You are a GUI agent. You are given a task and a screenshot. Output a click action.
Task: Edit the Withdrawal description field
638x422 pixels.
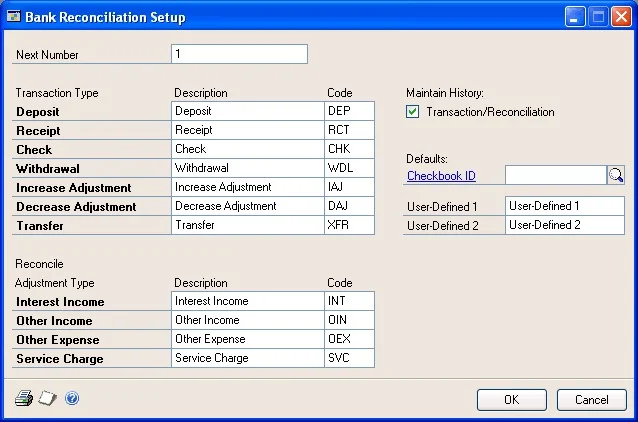point(248,168)
